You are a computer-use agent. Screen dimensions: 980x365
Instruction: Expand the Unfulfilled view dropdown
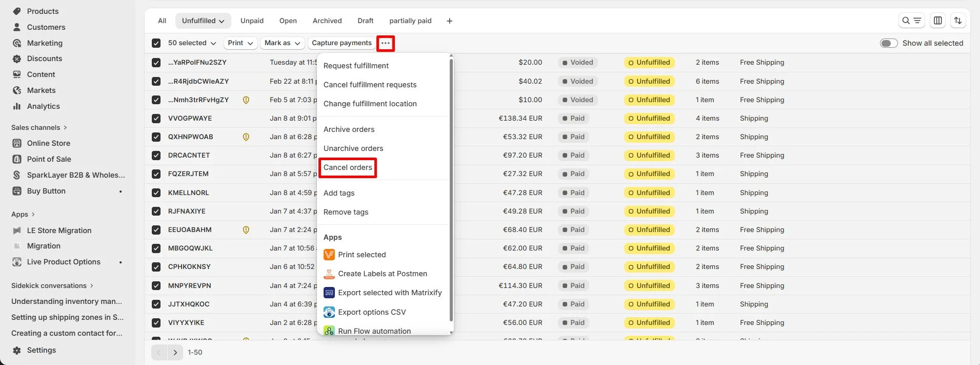pos(203,21)
